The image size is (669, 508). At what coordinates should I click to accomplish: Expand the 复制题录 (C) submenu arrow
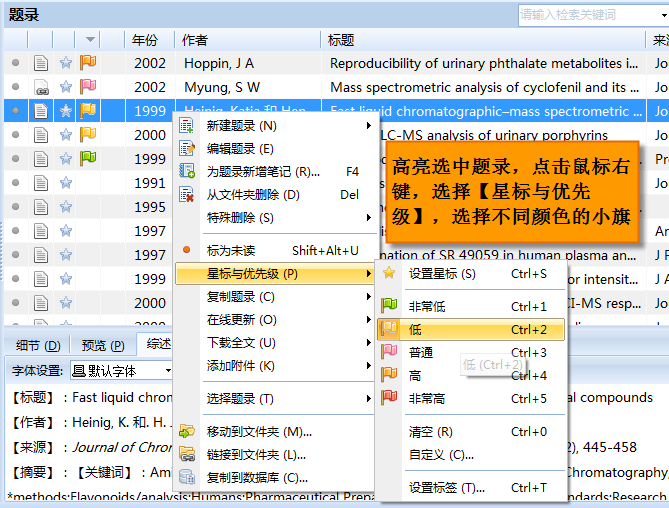[369, 296]
